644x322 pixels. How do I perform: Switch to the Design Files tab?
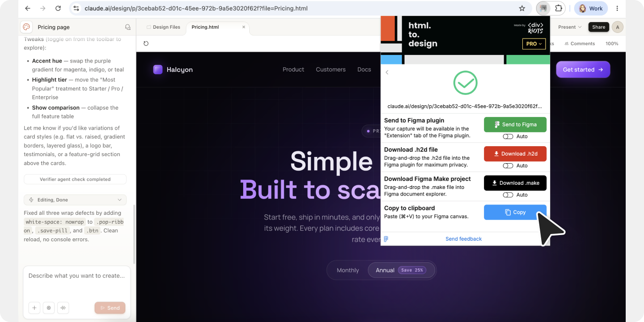(163, 27)
